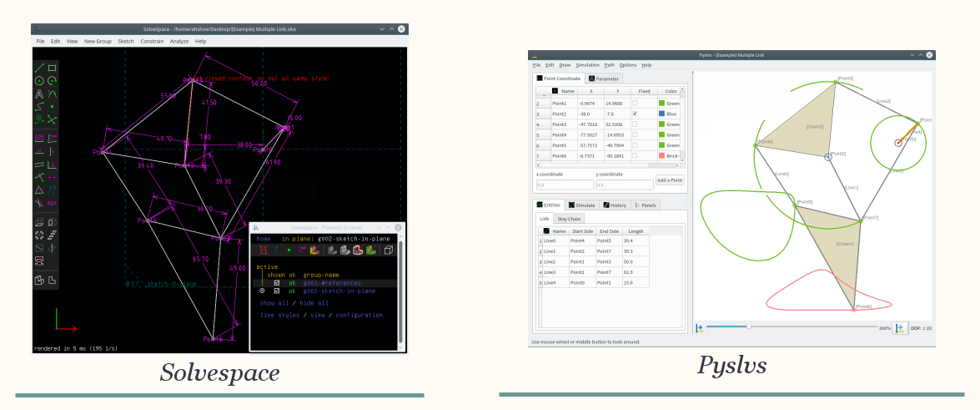Switch to the Simulate tab
Image resolution: width=980 pixels, height=410 pixels.
pyautogui.click(x=581, y=205)
